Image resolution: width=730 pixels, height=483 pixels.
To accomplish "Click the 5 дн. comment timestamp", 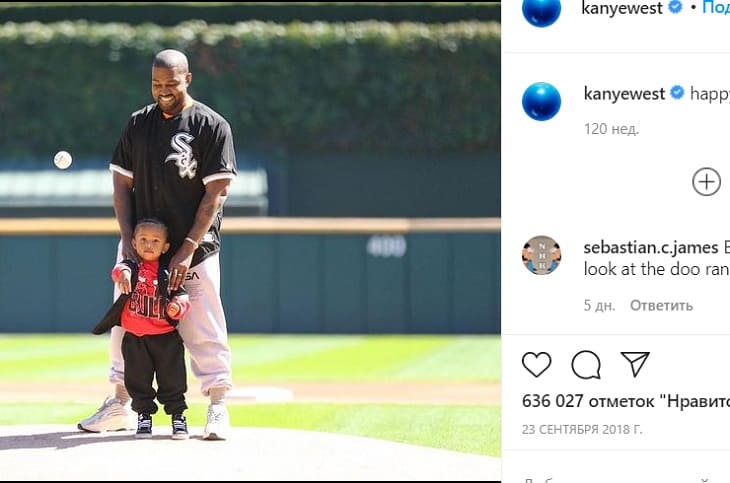I will click(599, 306).
